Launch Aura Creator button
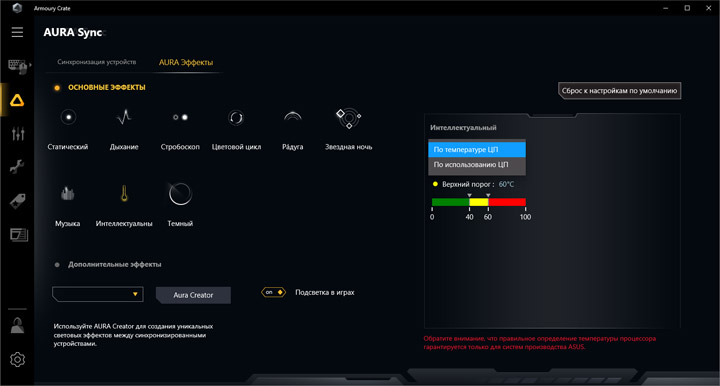720x386 pixels. tap(193, 295)
